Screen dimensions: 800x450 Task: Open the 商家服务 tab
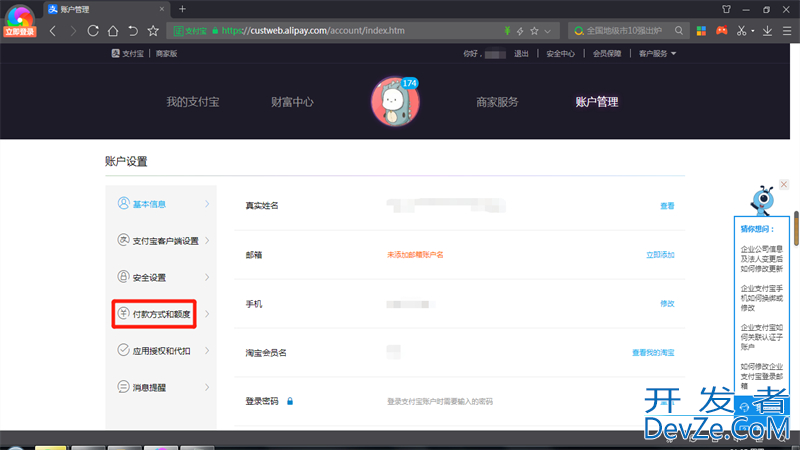pos(497,102)
